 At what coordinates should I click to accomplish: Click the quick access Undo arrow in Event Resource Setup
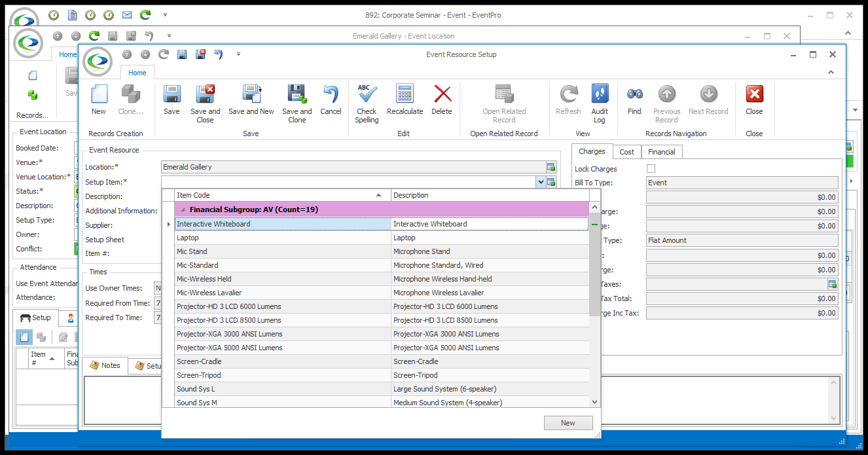pos(219,54)
